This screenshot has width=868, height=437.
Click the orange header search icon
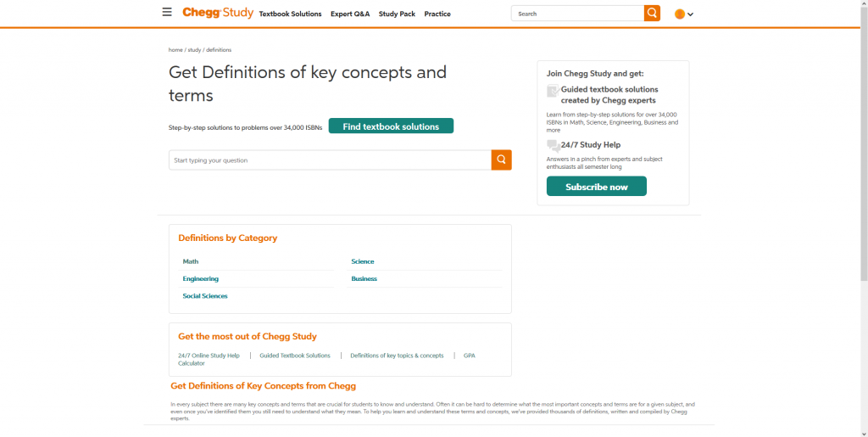652,14
